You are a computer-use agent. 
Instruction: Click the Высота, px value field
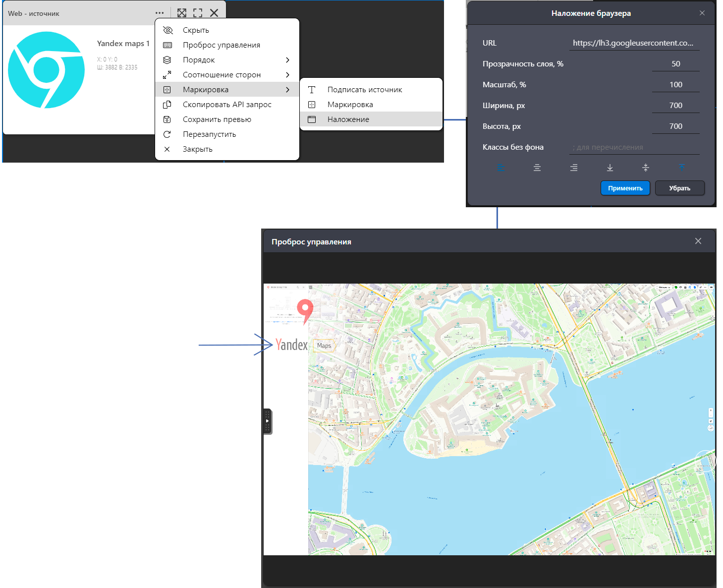(676, 126)
